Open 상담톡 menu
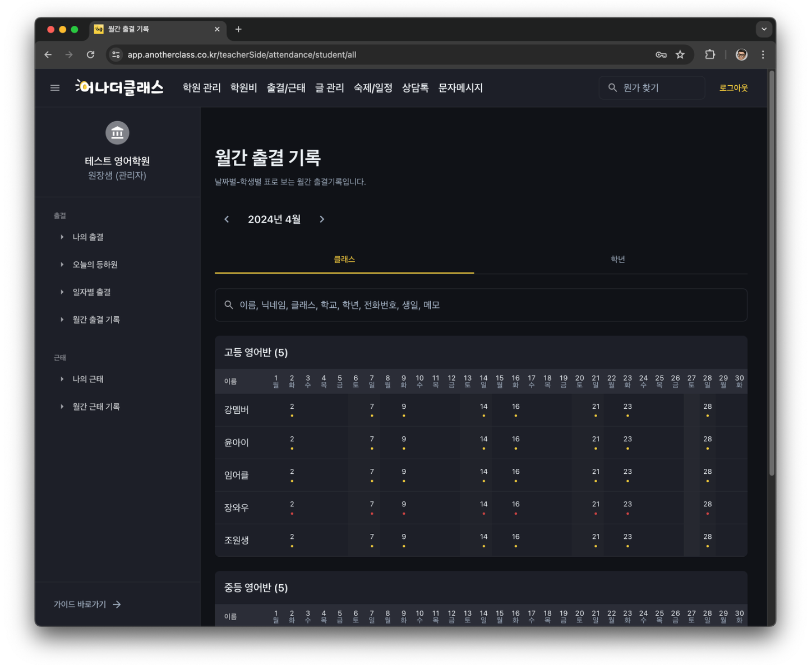Screen dimensions: 812x665 416,87
